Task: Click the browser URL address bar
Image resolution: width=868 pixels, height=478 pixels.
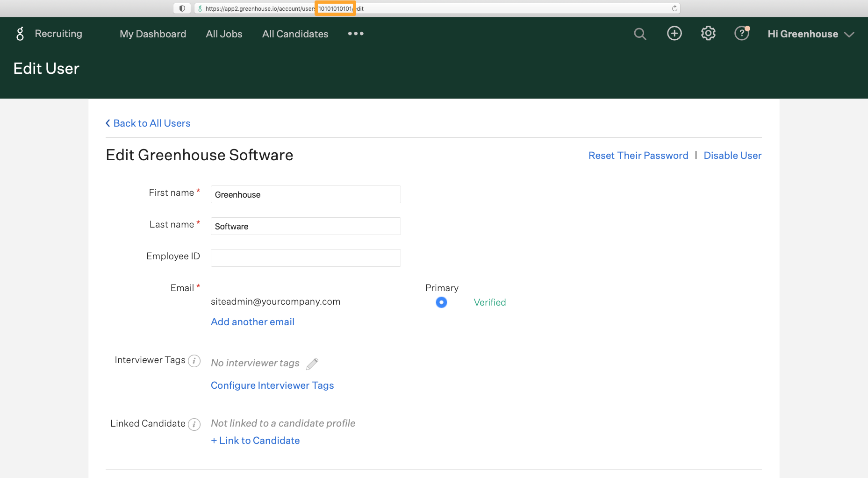Action: [437, 8]
